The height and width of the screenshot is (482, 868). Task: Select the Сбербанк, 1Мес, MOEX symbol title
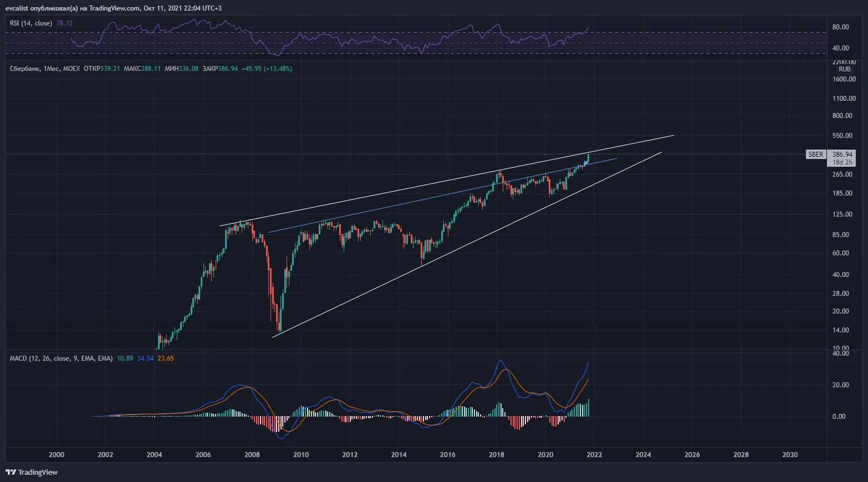coord(45,69)
